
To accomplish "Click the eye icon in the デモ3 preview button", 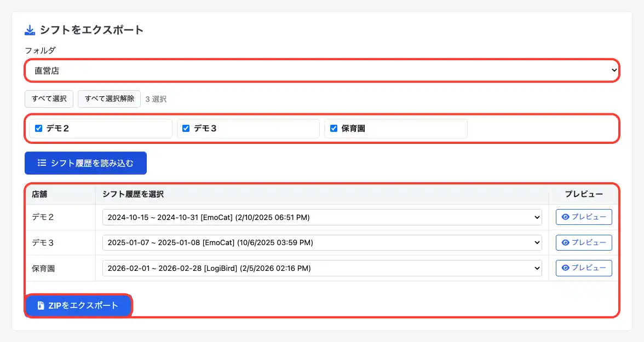I will tap(566, 242).
